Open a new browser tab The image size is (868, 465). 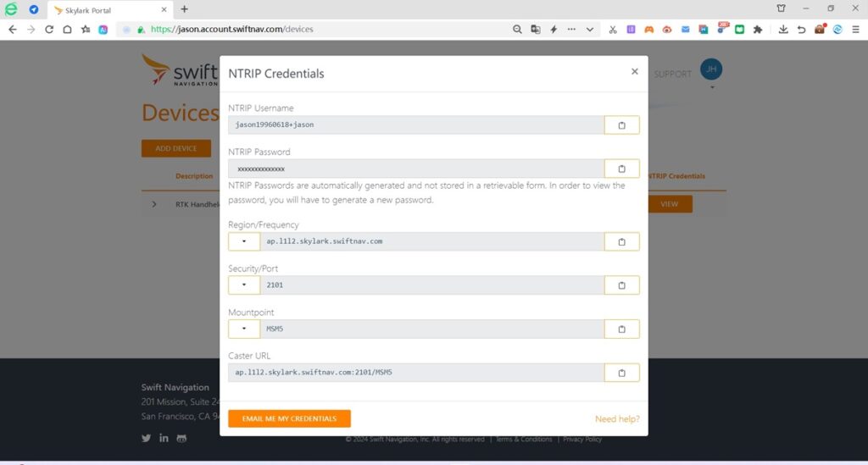point(184,9)
